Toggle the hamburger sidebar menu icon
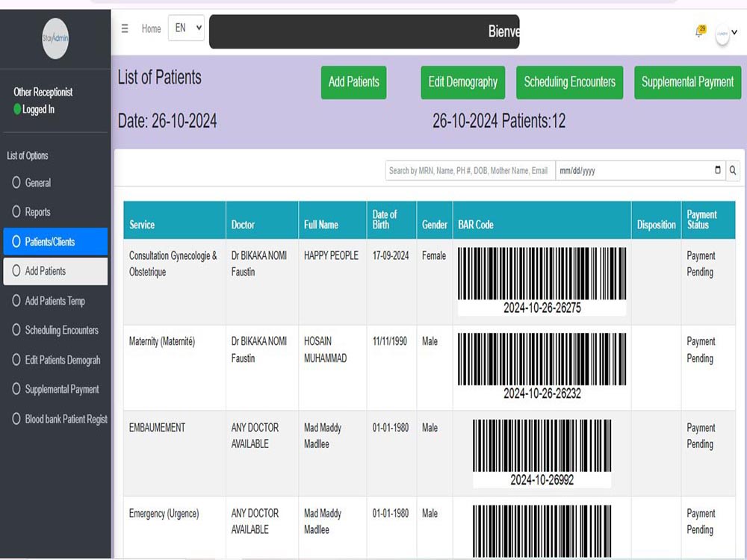The image size is (747, 560). tap(125, 28)
